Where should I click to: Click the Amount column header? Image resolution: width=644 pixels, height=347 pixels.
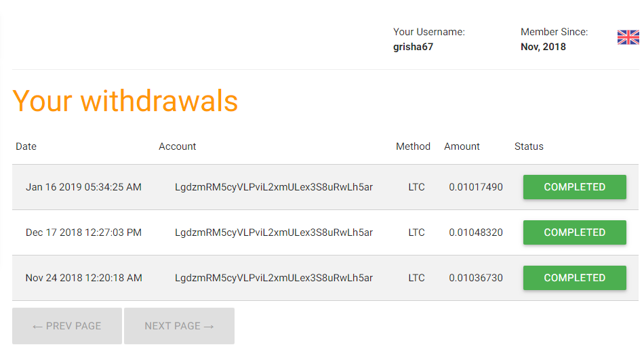tap(462, 146)
